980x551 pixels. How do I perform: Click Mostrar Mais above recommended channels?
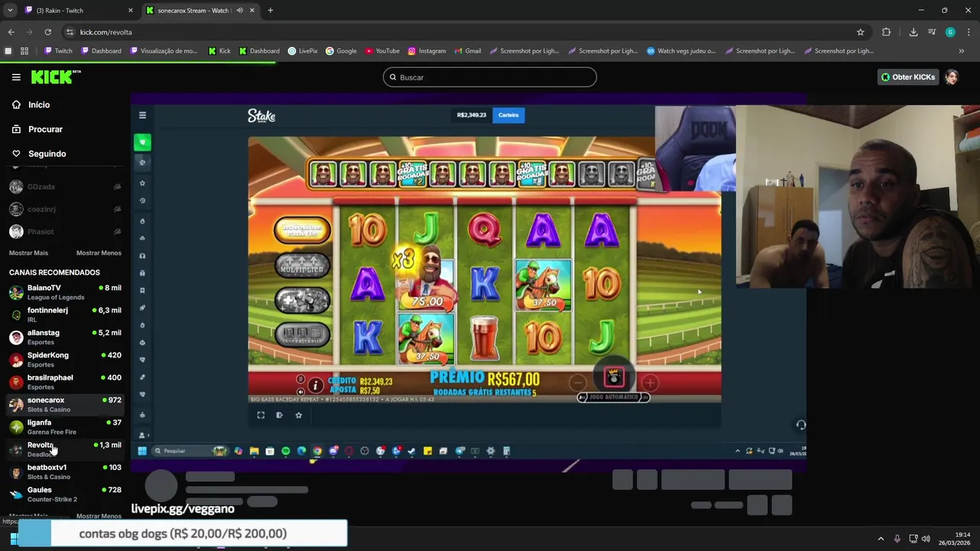[28, 253]
